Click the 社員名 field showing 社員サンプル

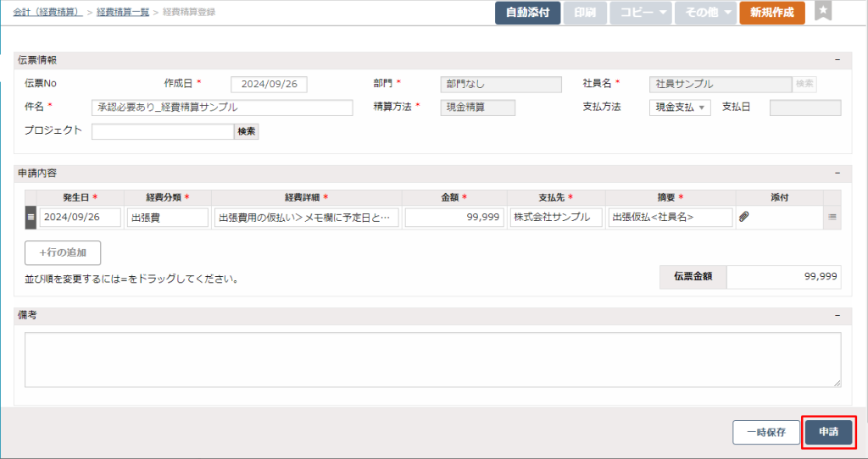point(721,84)
